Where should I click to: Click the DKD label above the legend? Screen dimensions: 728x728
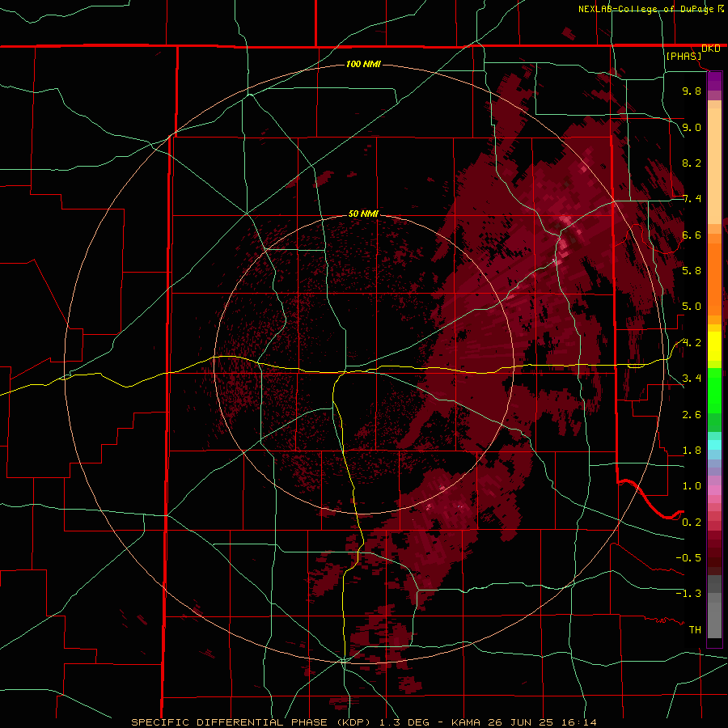[711, 49]
